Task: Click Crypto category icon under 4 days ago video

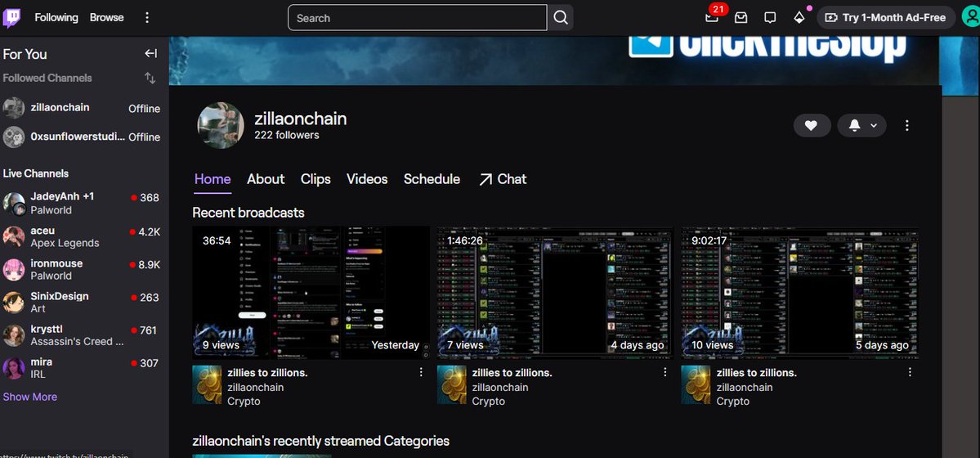Action: tap(452, 384)
